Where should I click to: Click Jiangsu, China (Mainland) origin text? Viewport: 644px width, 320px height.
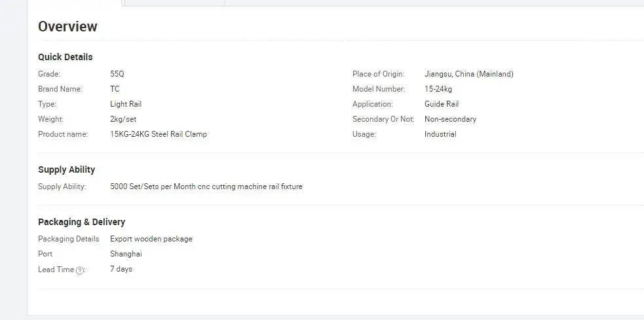(469, 74)
